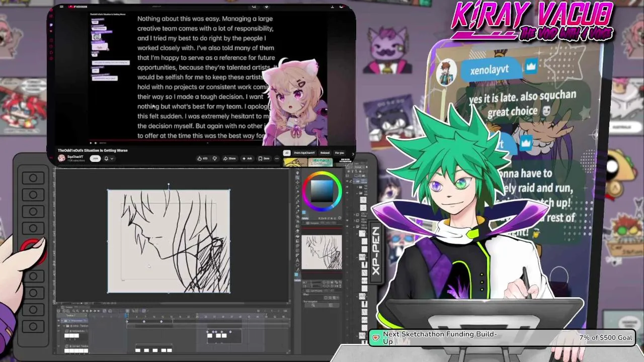Select the Selection marquee tool
Screen dimensions: 644x362
[x=297, y=187]
